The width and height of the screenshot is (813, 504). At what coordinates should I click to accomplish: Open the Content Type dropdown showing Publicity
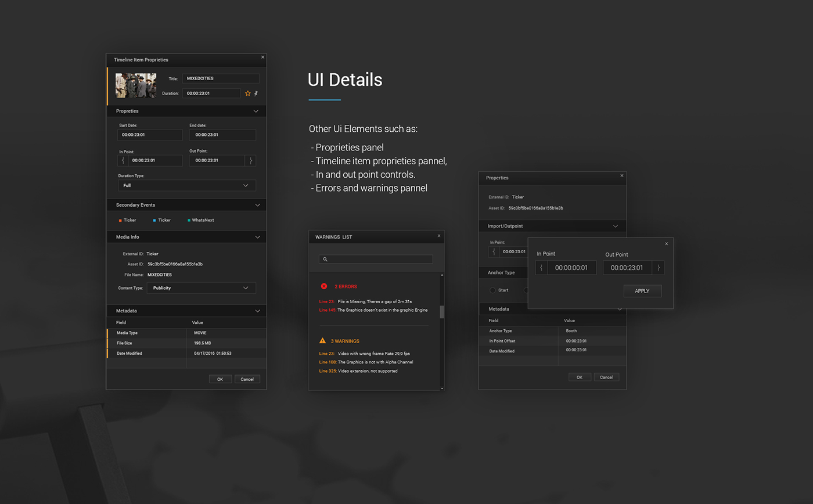pyautogui.click(x=203, y=287)
